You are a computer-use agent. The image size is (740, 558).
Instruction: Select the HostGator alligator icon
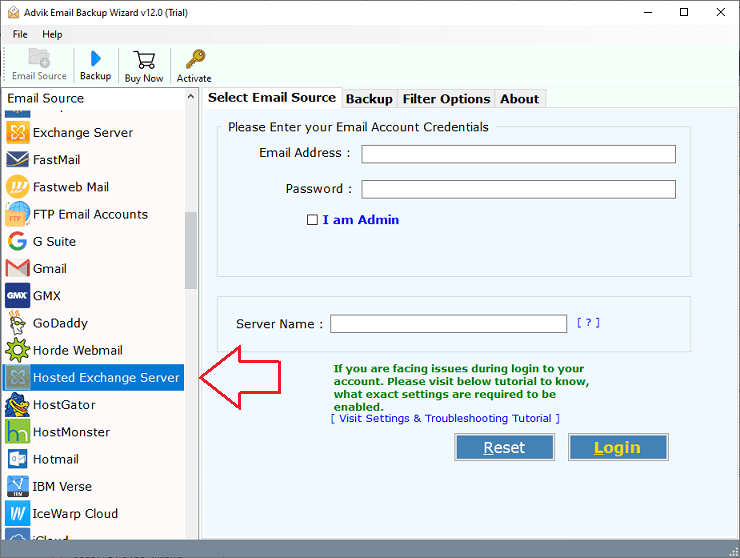tap(18, 405)
